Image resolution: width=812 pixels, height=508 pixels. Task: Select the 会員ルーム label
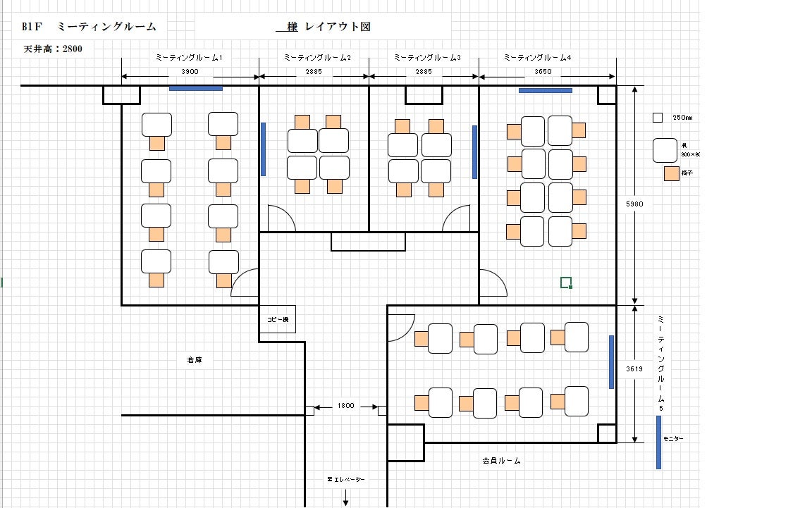tap(501, 461)
